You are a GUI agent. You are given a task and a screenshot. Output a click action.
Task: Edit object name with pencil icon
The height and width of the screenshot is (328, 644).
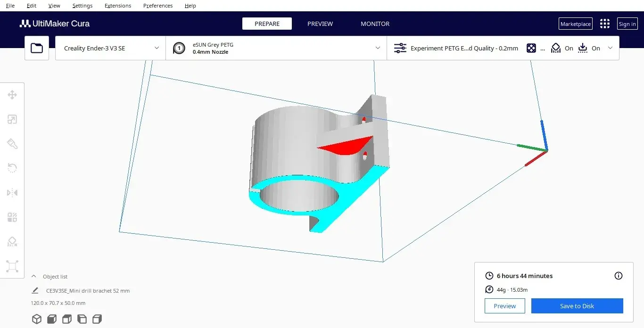point(35,291)
